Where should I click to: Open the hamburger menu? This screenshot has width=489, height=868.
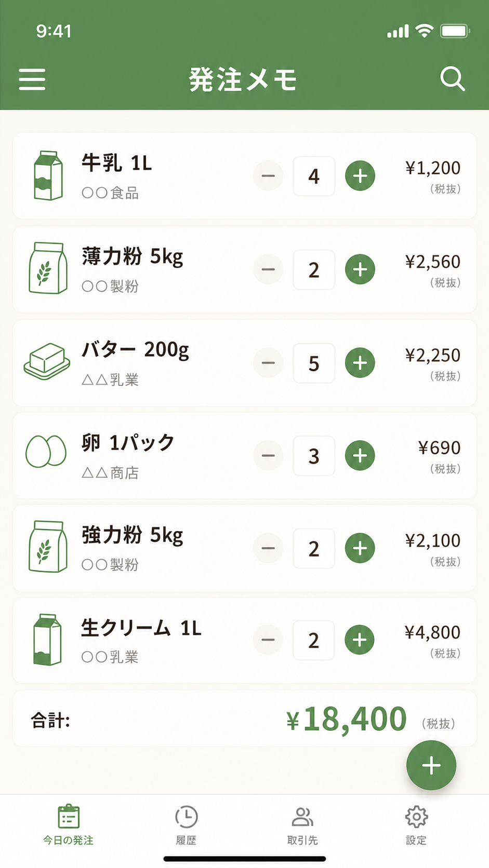pyautogui.click(x=32, y=79)
